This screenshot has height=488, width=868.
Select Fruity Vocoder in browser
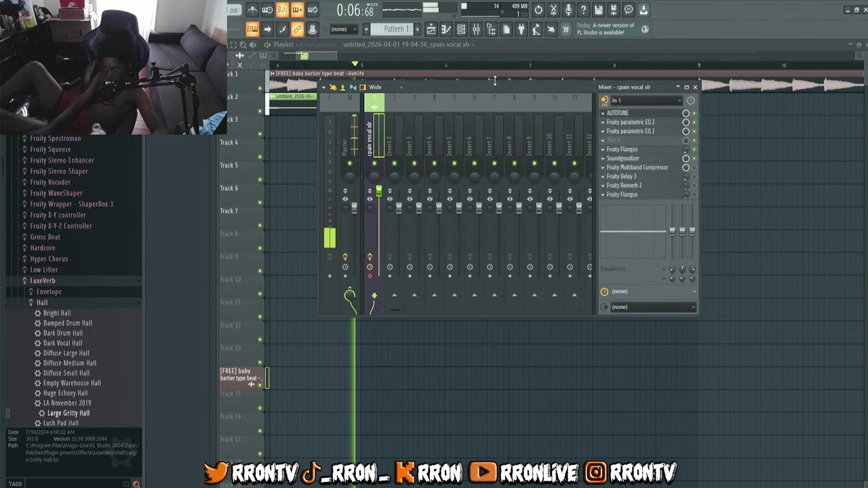coord(50,182)
